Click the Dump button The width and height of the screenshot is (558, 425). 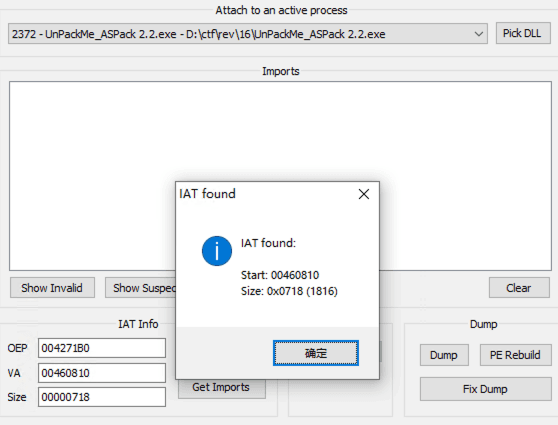point(444,355)
